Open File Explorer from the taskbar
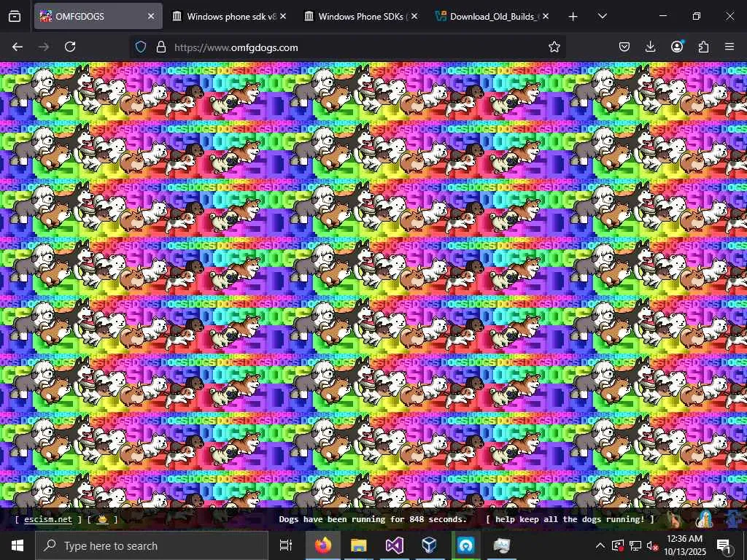 pyautogui.click(x=359, y=545)
